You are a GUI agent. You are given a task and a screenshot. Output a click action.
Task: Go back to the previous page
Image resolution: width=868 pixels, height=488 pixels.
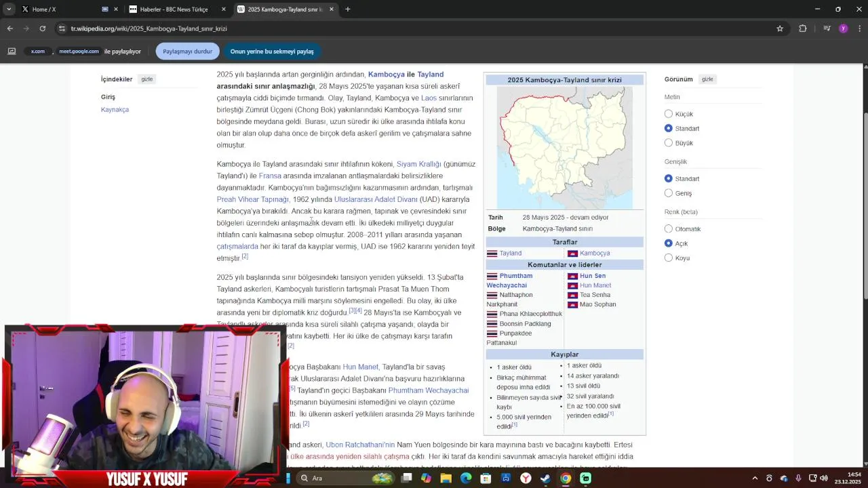coord(9,28)
